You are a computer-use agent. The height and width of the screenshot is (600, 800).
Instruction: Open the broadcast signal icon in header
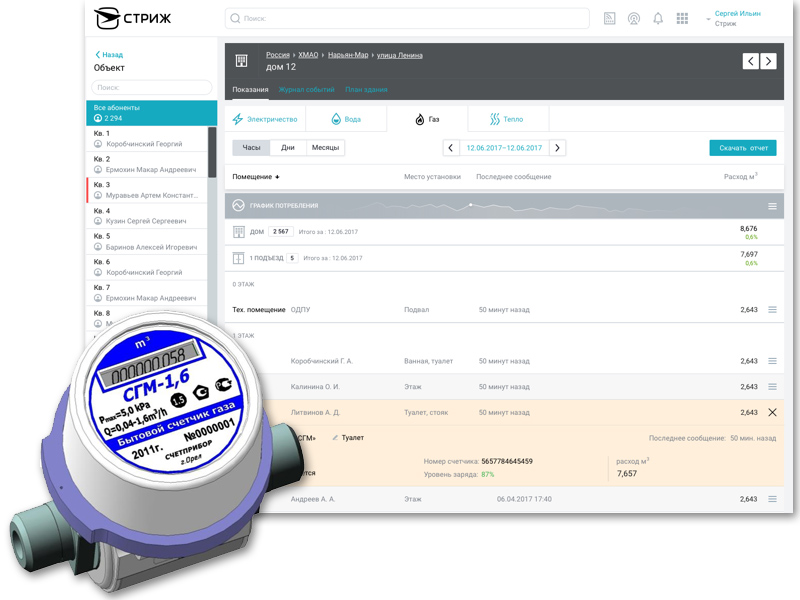(634, 18)
